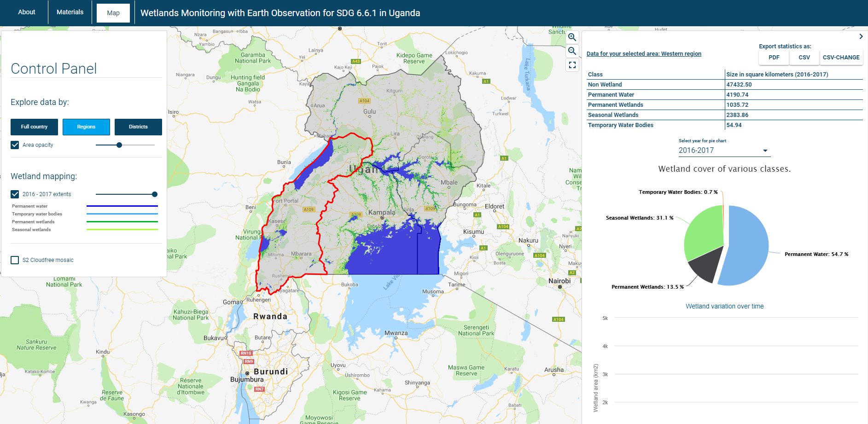This screenshot has height=424, width=868.
Task: Adjust the Area opacity slider handle
Action: tap(119, 145)
